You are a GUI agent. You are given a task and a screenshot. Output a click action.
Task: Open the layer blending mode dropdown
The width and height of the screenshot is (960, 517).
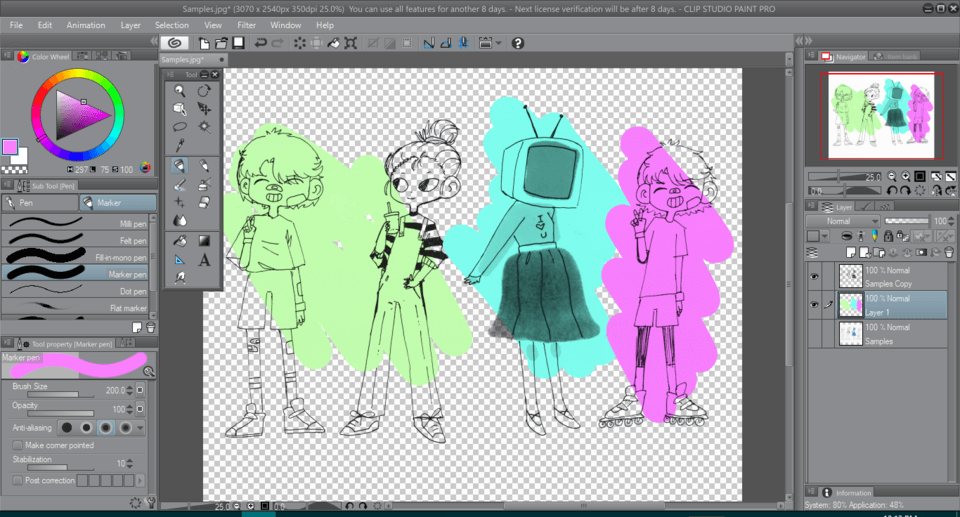843,220
